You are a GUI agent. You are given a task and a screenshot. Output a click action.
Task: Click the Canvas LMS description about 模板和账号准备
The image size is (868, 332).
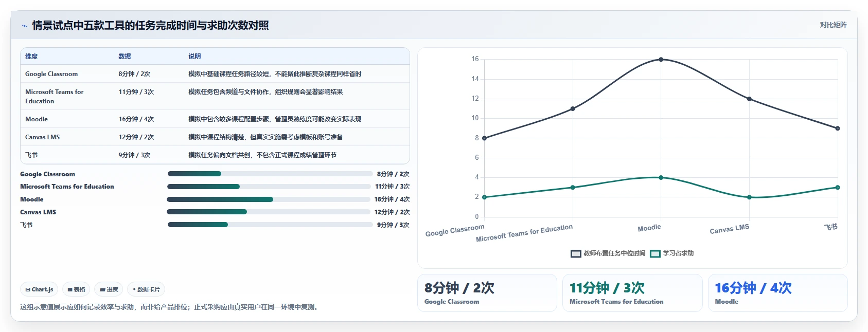[x=265, y=137]
